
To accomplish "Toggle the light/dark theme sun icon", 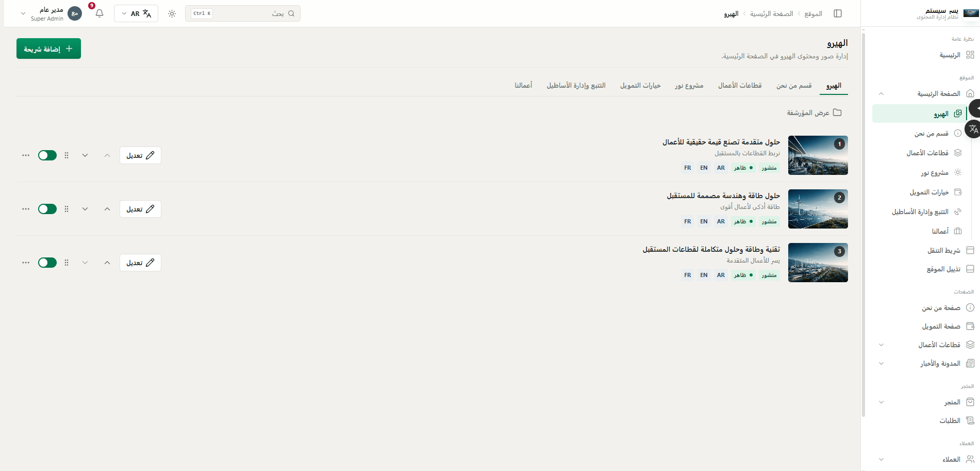I will pyautogui.click(x=172, y=13).
